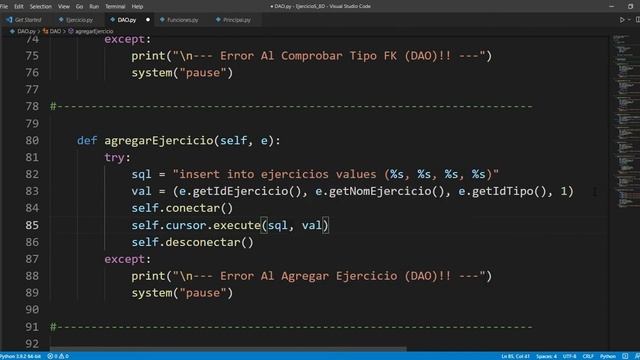Screen dimensions: 640x360
Task: Open the Selection menu
Action: click(x=41, y=7)
